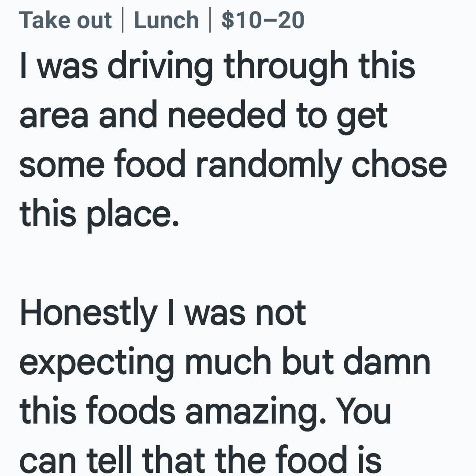Click the word "You" after "amazing."

coord(363,411)
